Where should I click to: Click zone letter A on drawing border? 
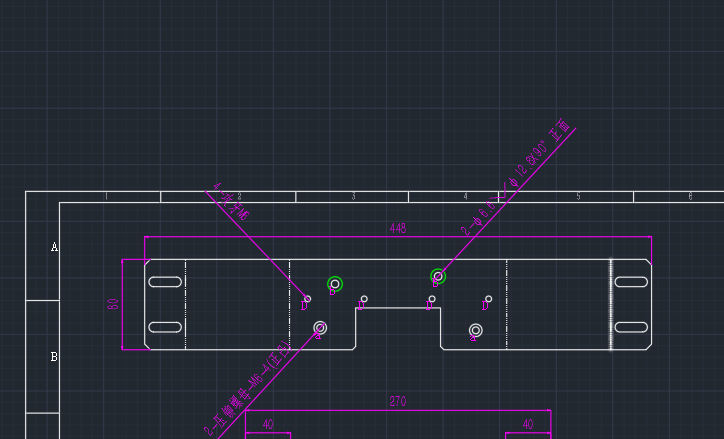pyautogui.click(x=54, y=247)
